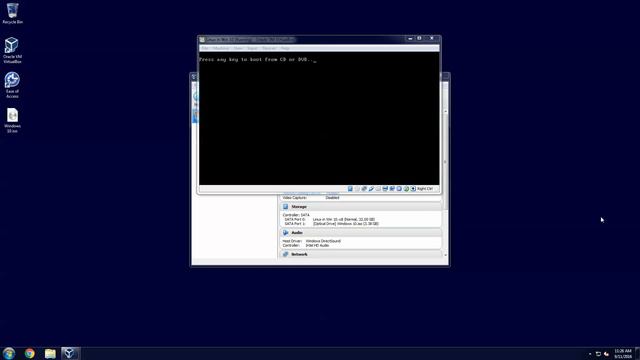Screen dimensions: 640x360
Task: Click the Controller: SATA line
Action: click(x=296, y=215)
